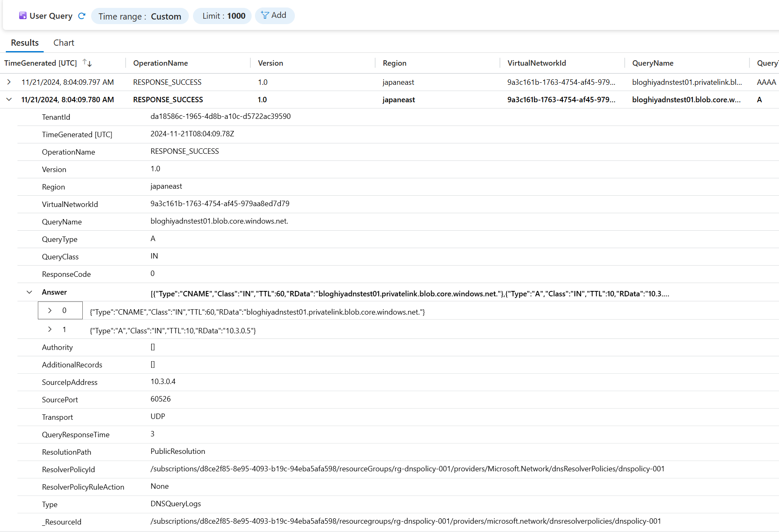This screenshot has height=532, width=779.
Task: Select bloghiyadnstest01.privatelink query name cell
Action: 687,82
